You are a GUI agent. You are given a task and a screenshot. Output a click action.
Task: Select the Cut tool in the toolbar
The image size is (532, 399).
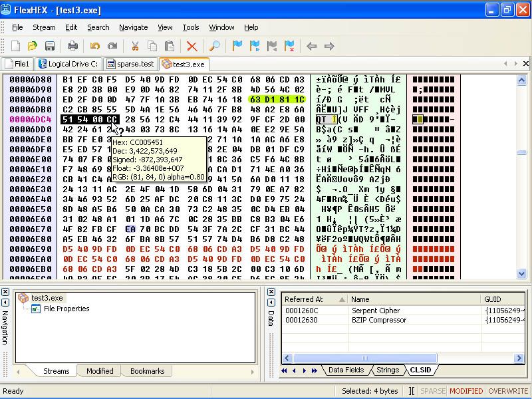134,45
